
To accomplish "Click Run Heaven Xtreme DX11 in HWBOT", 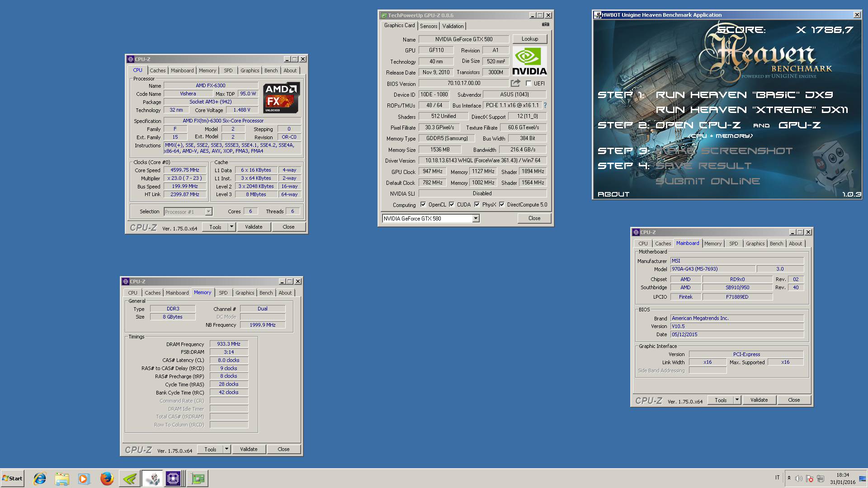I will click(752, 110).
